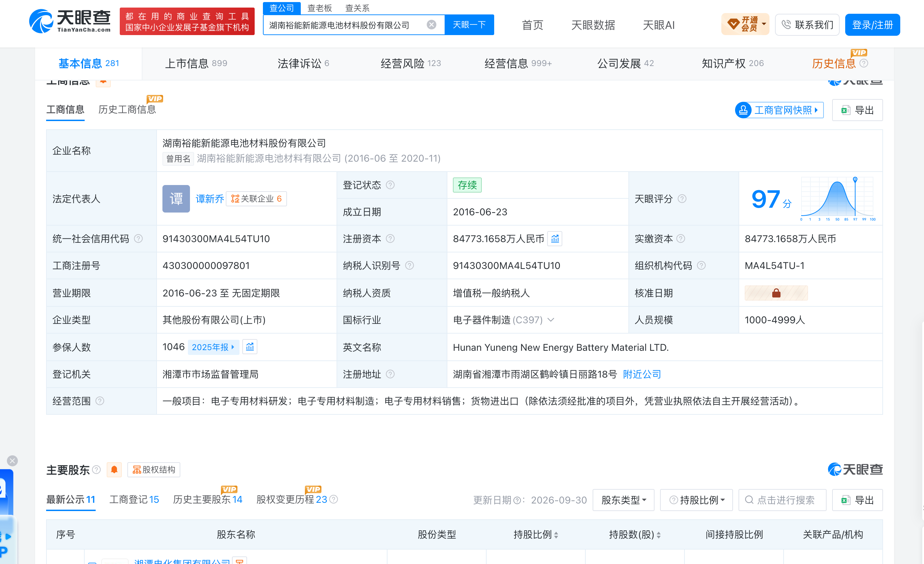Close the floating side panel
Viewport: 924px width, 564px height.
[x=12, y=460]
